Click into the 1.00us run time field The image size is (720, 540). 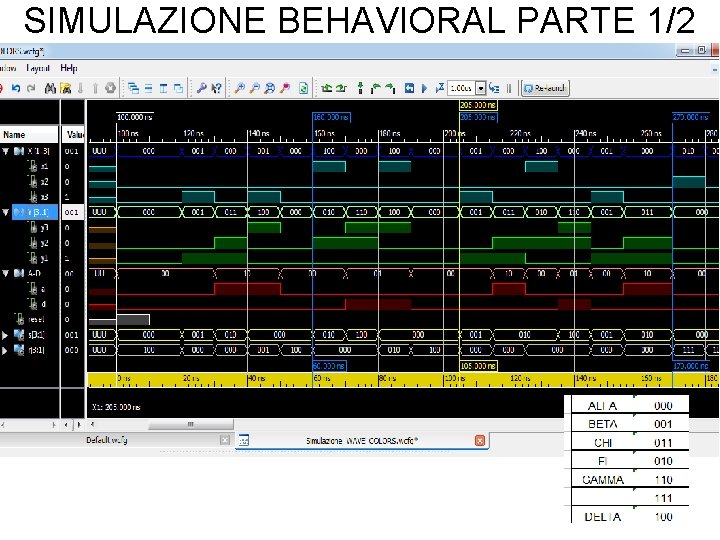(461, 88)
